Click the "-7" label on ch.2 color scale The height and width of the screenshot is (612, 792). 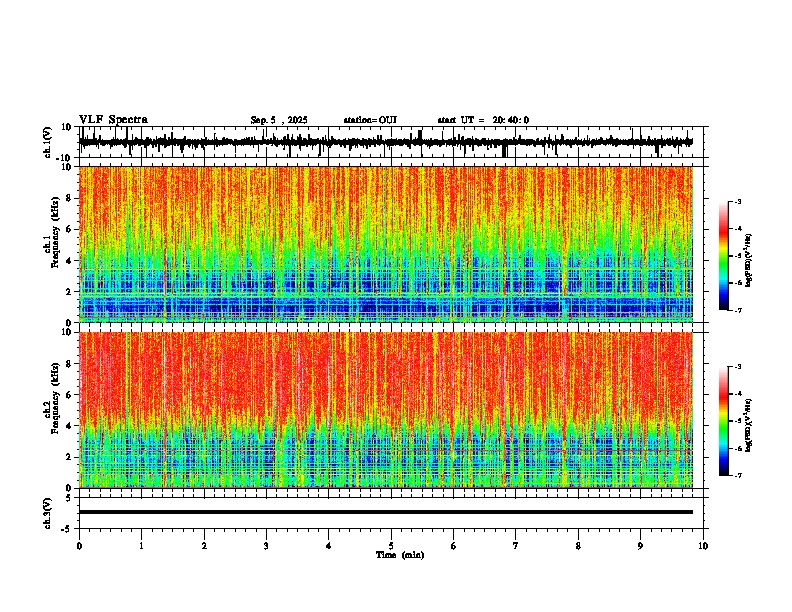[738, 476]
